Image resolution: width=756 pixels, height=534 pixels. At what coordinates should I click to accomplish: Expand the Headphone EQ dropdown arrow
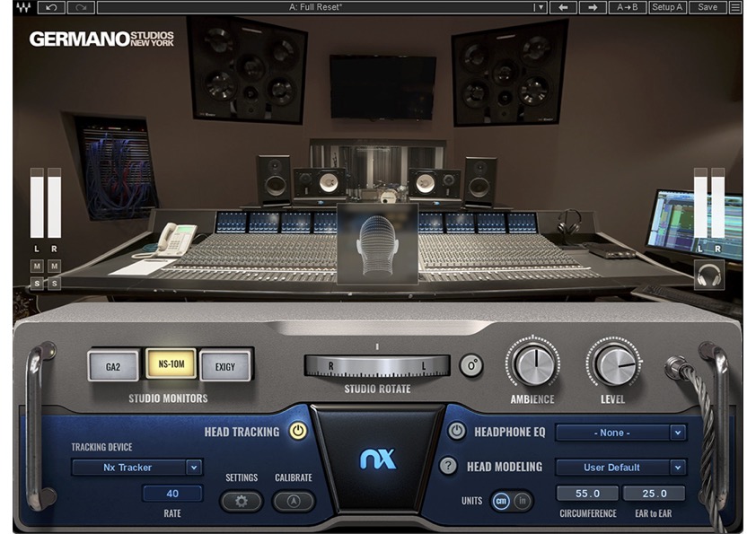click(x=678, y=433)
